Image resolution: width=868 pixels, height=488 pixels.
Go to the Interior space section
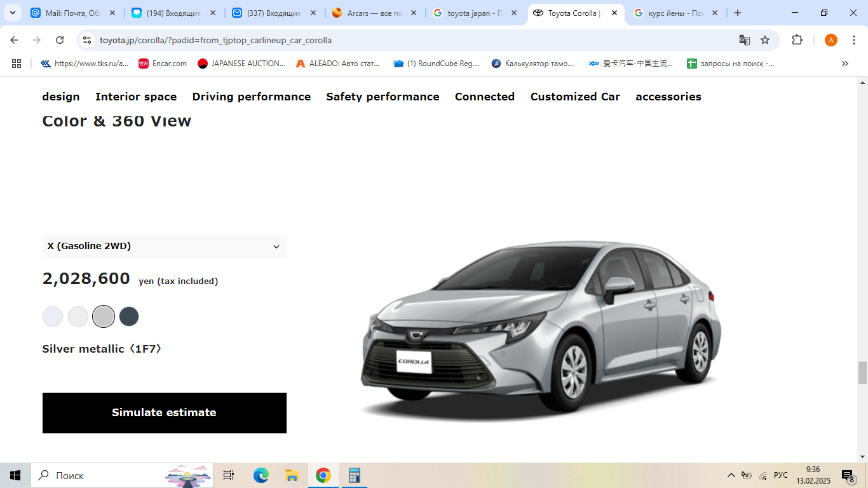(136, 97)
